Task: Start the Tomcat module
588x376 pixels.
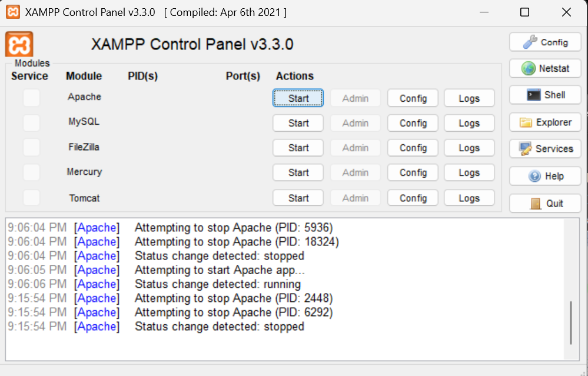Action: pos(298,198)
